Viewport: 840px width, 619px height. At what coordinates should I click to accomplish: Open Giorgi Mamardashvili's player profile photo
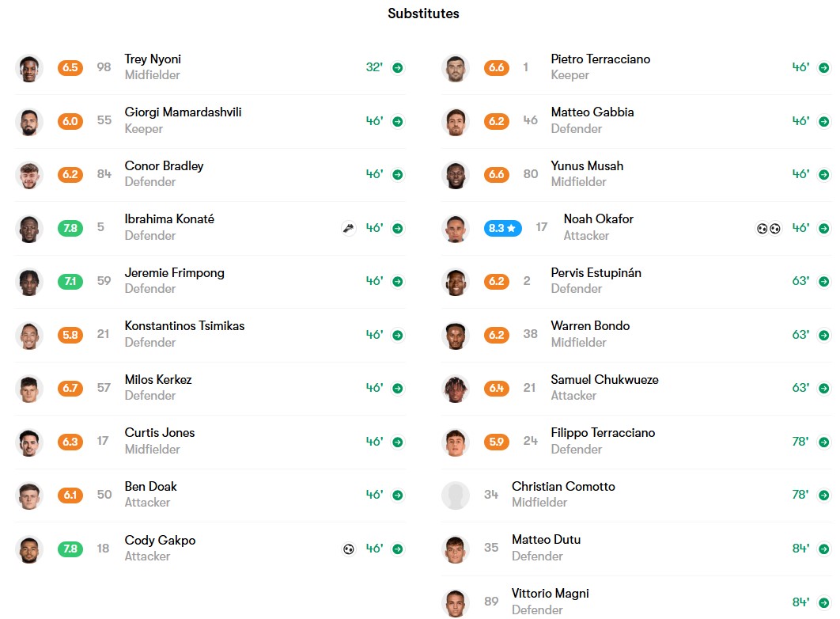coord(29,122)
